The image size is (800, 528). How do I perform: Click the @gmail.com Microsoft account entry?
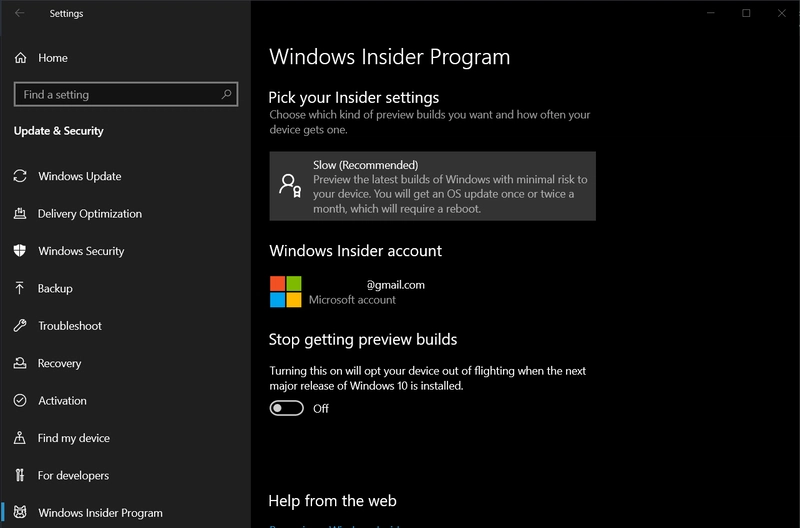click(347, 292)
